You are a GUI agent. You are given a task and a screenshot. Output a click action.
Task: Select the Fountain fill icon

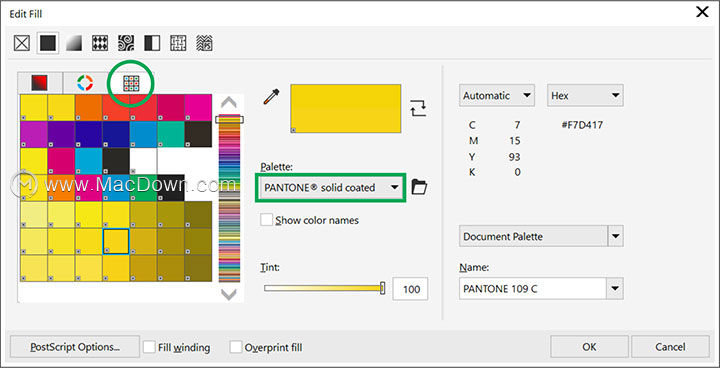pyautogui.click(x=74, y=43)
